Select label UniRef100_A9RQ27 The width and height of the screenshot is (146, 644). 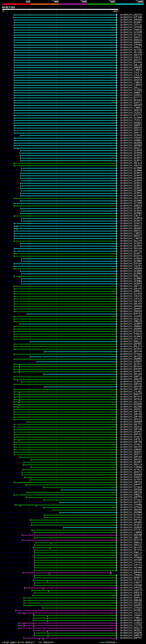click(x=131, y=495)
